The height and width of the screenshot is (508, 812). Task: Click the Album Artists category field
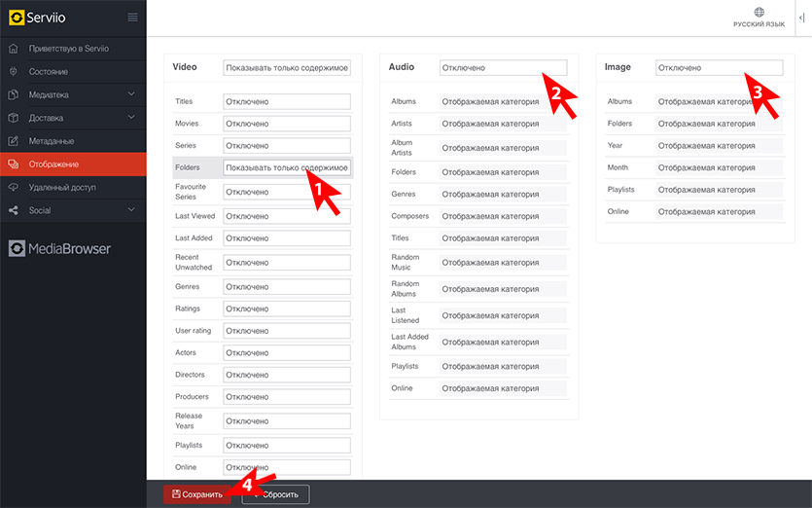[503, 148]
